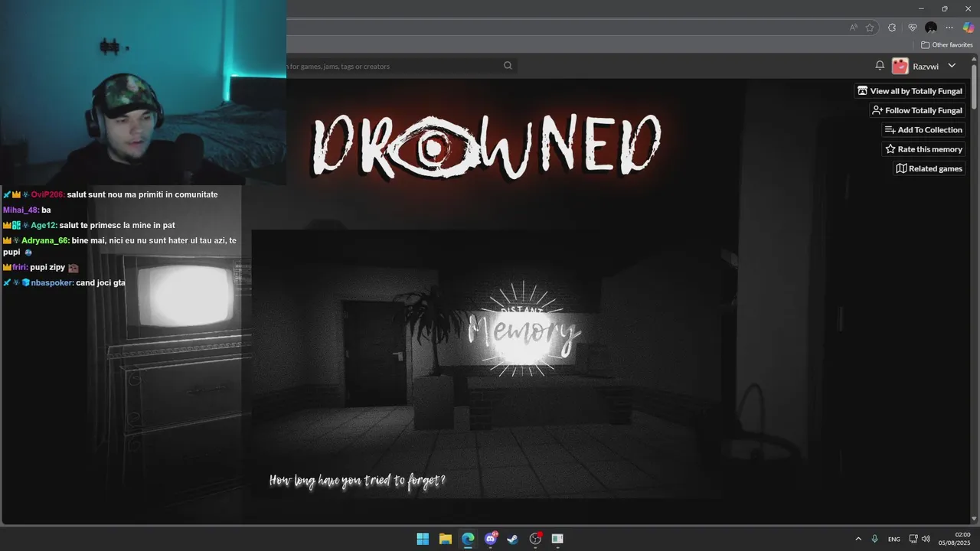
Task: Click Follow Totally Fungal button
Action: [x=917, y=110]
